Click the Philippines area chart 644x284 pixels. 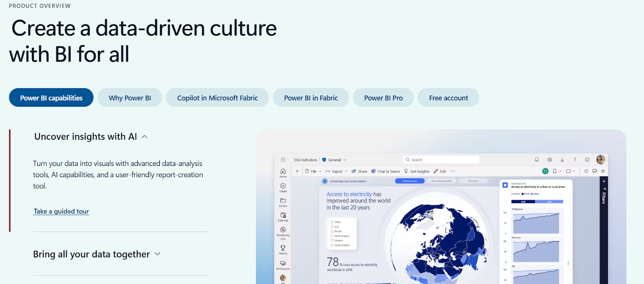tap(536, 223)
